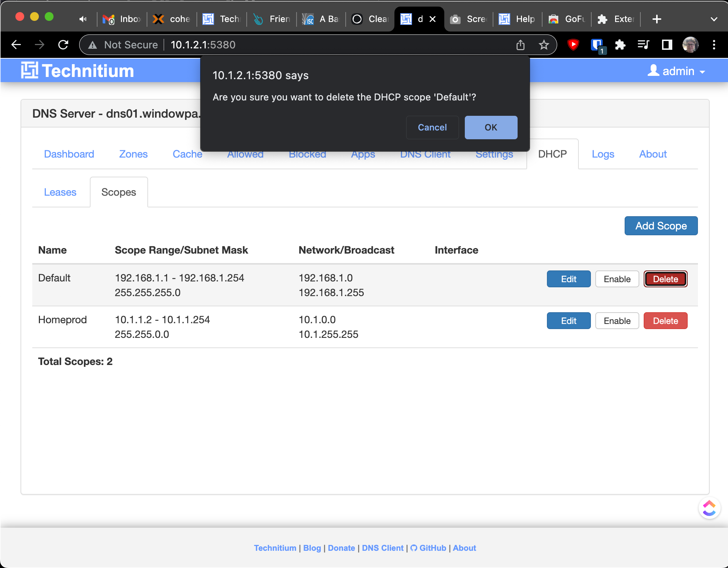
Task: Cancel the delete scope dialog
Action: tap(432, 127)
